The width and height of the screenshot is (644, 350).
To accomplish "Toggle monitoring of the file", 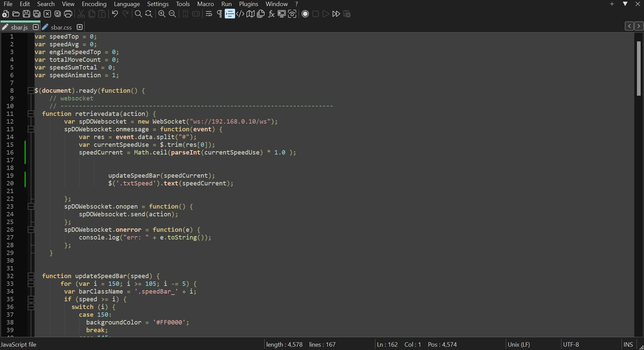I will [x=292, y=14].
